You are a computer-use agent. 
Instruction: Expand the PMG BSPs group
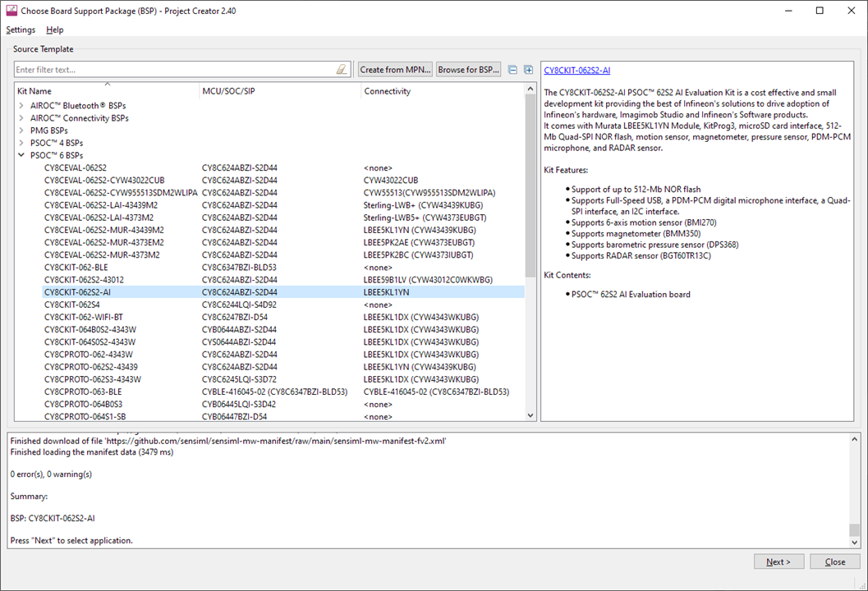[21, 131]
